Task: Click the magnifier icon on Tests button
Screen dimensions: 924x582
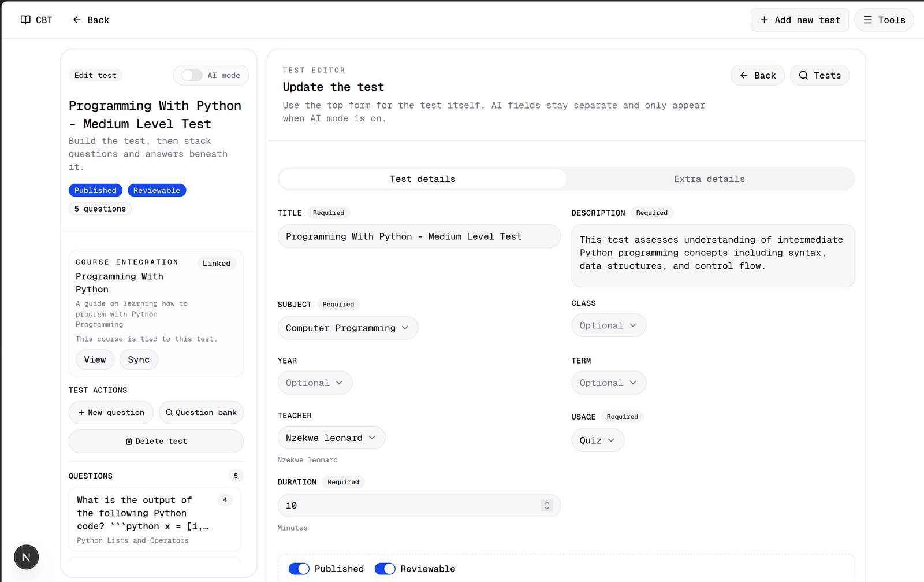Action: point(803,75)
